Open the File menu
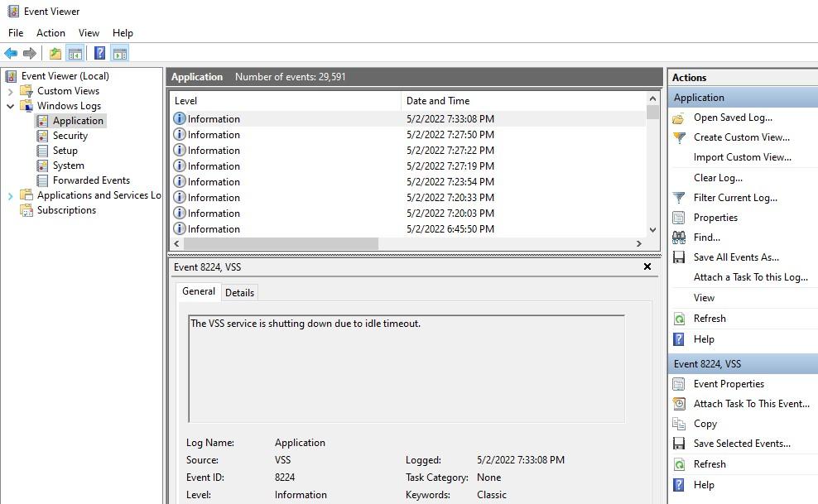This screenshot has height=504, width=818. click(x=16, y=33)
